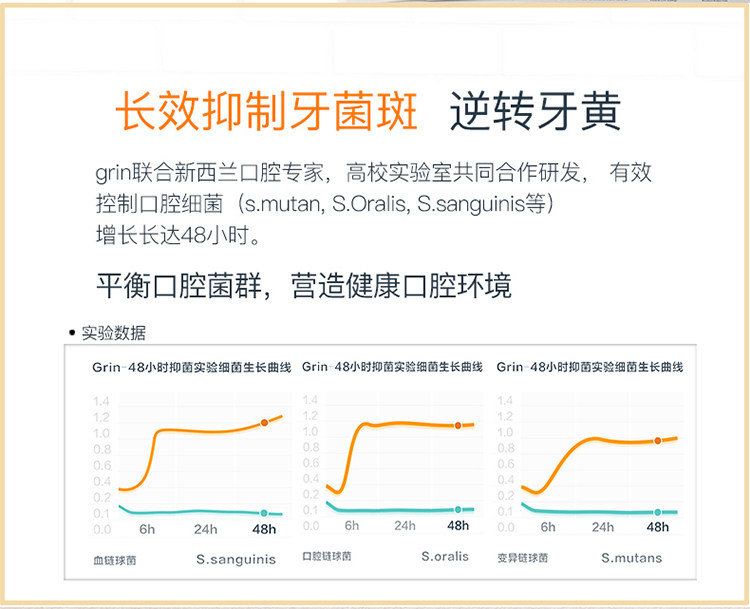Click the 6h axis label in S.mutans chart
750x609 pixels.
(548, 527)
